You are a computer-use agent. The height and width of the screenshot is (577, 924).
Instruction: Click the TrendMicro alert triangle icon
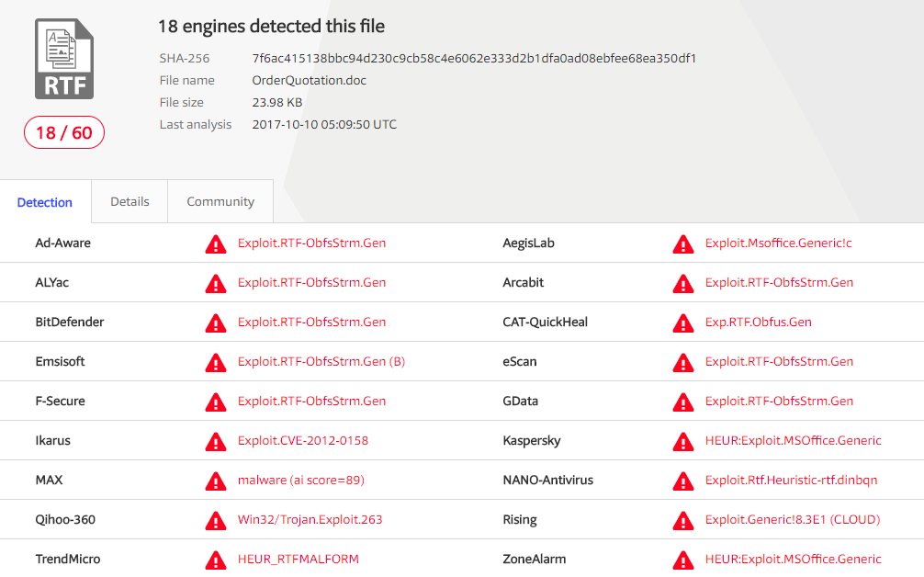(215, 560)
